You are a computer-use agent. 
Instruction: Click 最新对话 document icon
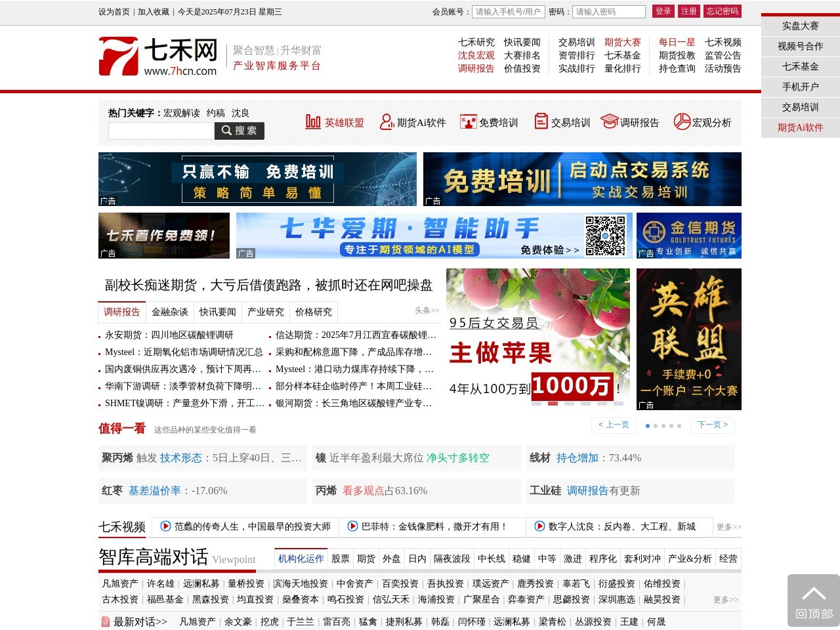[105, 621]
